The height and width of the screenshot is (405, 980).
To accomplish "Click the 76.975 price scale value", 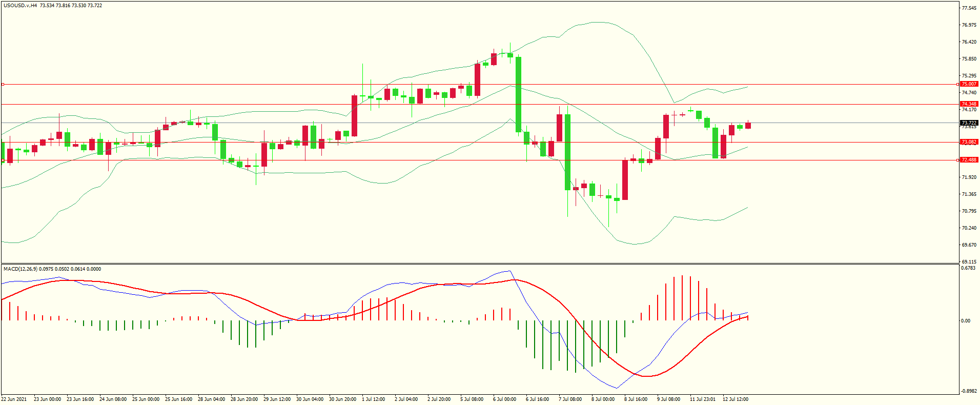I will (969, 25).
